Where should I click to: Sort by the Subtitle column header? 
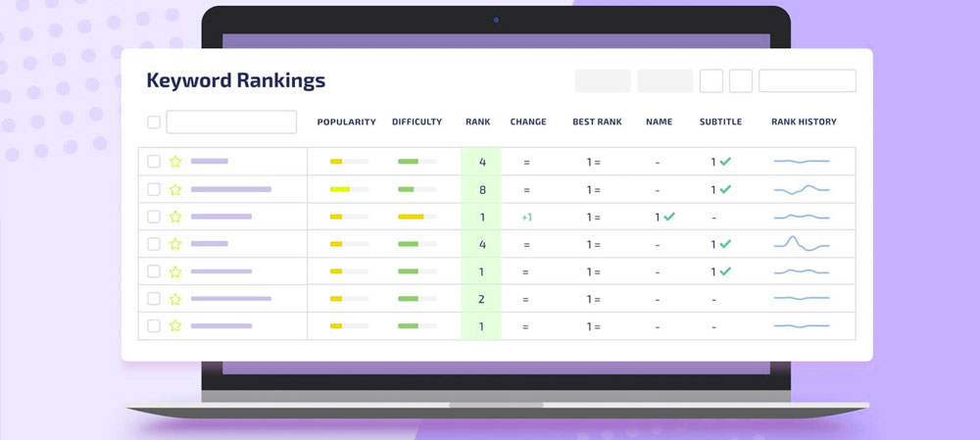point(720,122)
